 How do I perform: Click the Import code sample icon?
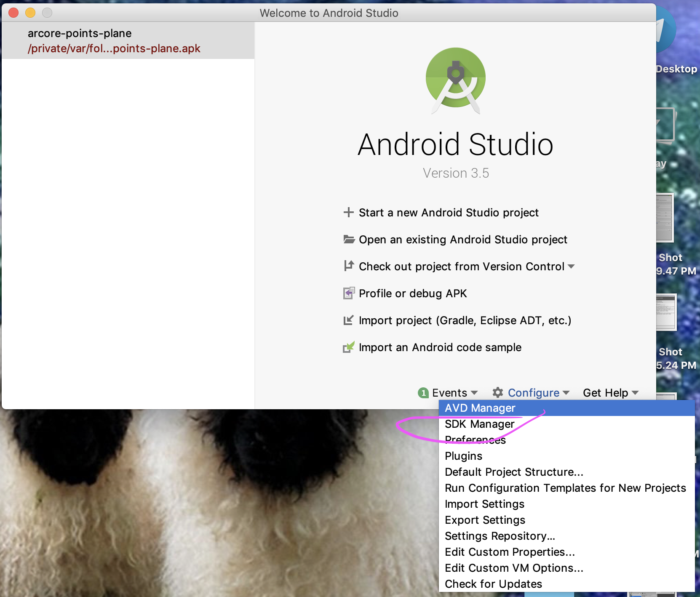[x=349, y=347]
